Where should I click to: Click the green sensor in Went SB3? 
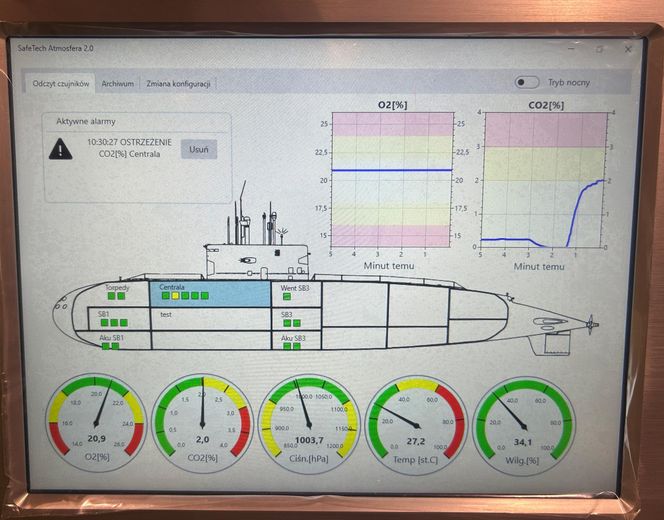pos(287,297)
